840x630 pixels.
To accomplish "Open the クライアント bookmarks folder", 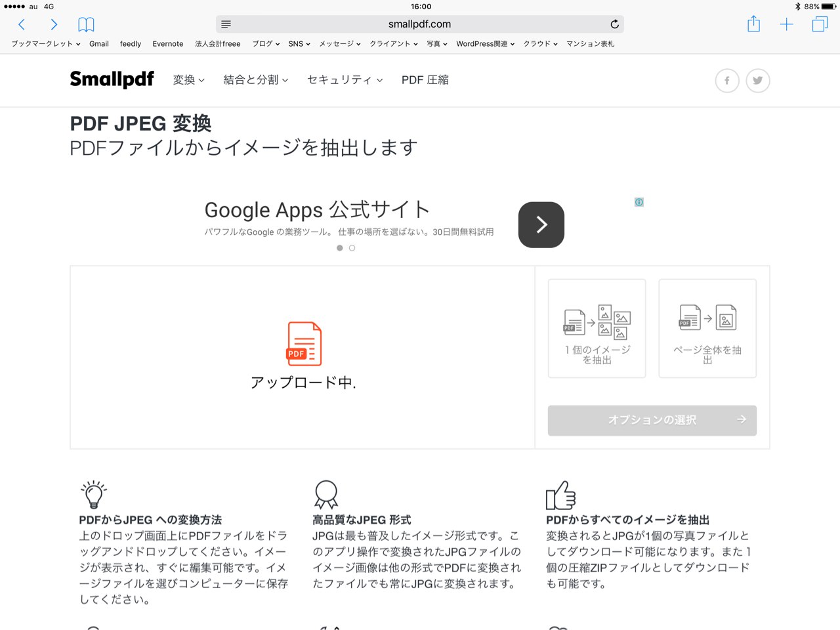I will point(394,44).
